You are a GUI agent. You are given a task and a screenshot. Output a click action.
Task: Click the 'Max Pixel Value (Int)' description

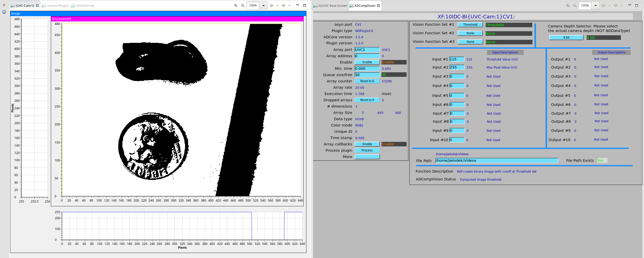[x=502, y=67]
